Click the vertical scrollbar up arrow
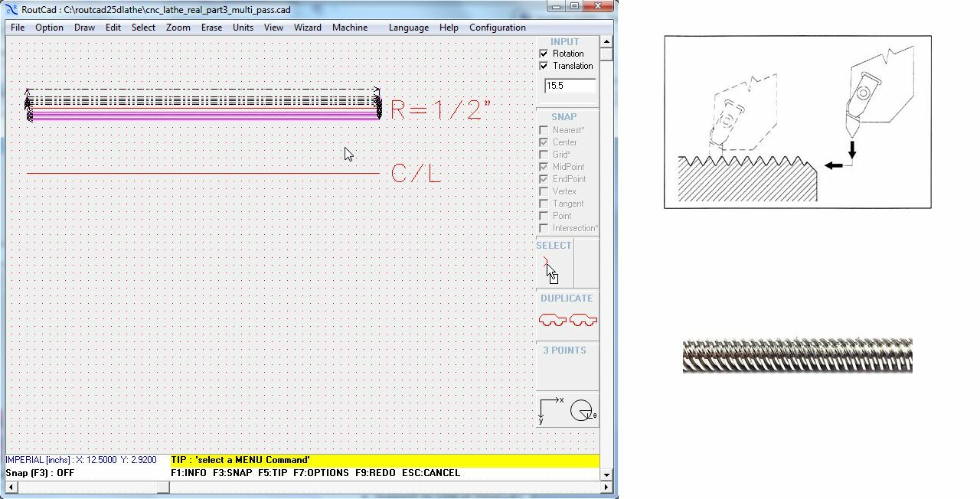The image size is (980, 499). tap(606, 41)
